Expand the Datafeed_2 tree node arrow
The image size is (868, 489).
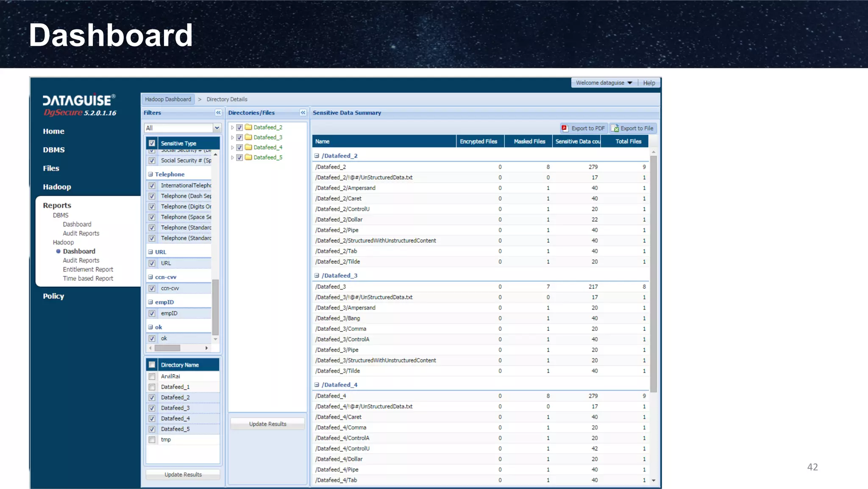click(232, 127)
